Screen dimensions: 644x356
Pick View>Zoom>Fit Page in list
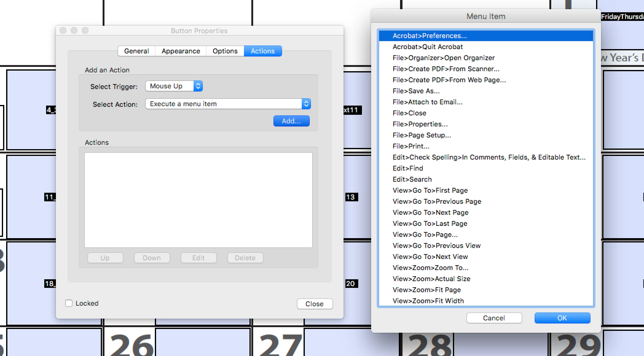(426, 290)
